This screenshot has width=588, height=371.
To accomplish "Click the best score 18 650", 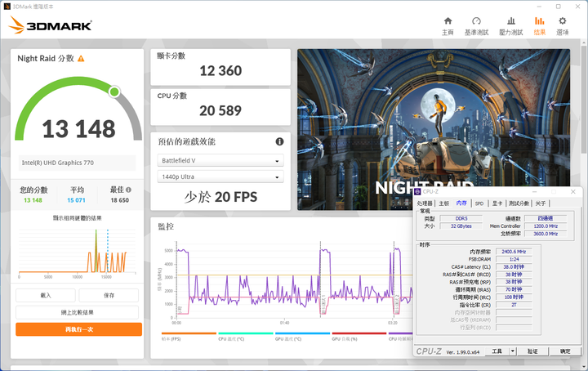I will [x=119, y=200].
